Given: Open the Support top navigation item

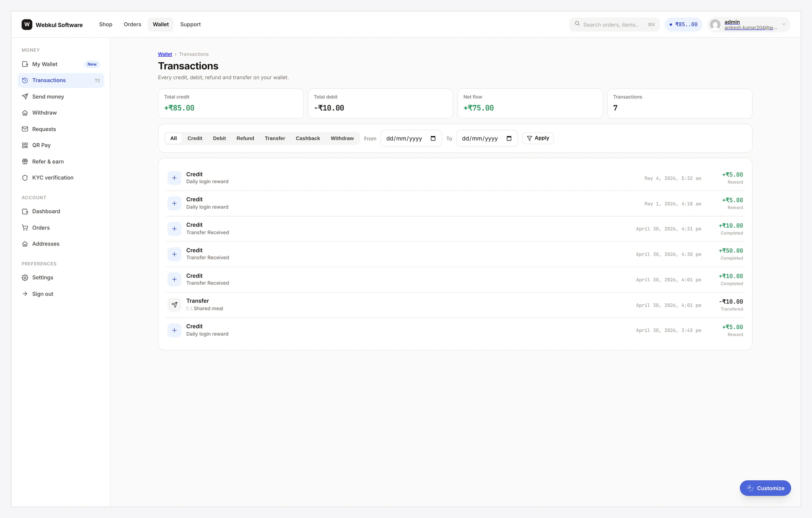Looking at the screenshot, I should click(190, 25).
